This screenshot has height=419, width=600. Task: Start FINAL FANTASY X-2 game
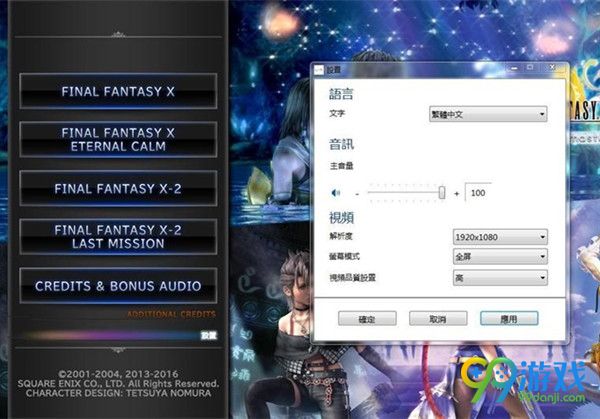pos(118,188)
